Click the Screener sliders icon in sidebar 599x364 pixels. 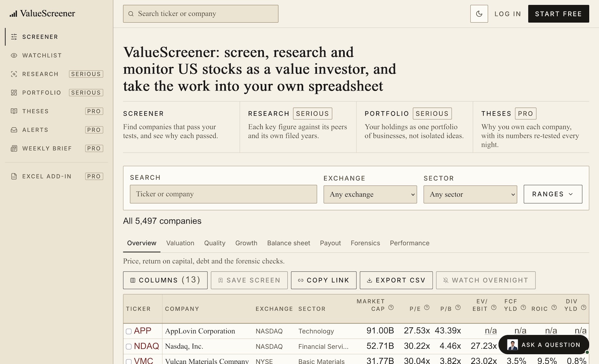tap(14, 37)
